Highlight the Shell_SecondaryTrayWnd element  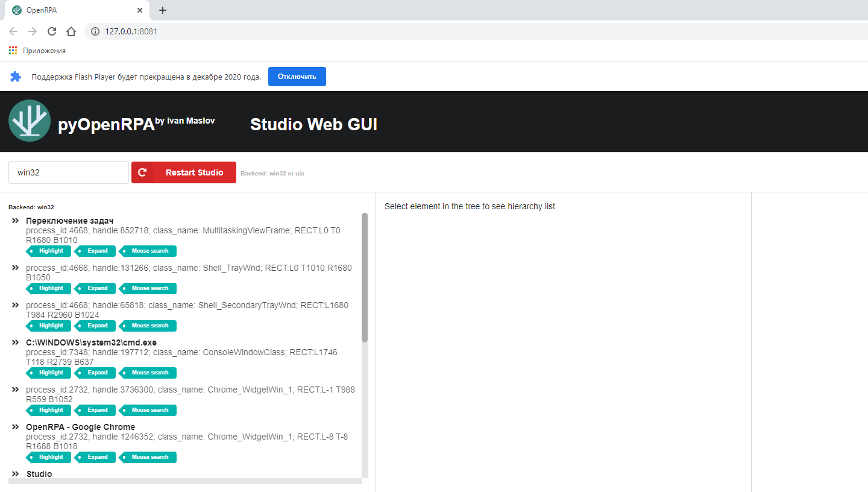[x=49, y=326]
